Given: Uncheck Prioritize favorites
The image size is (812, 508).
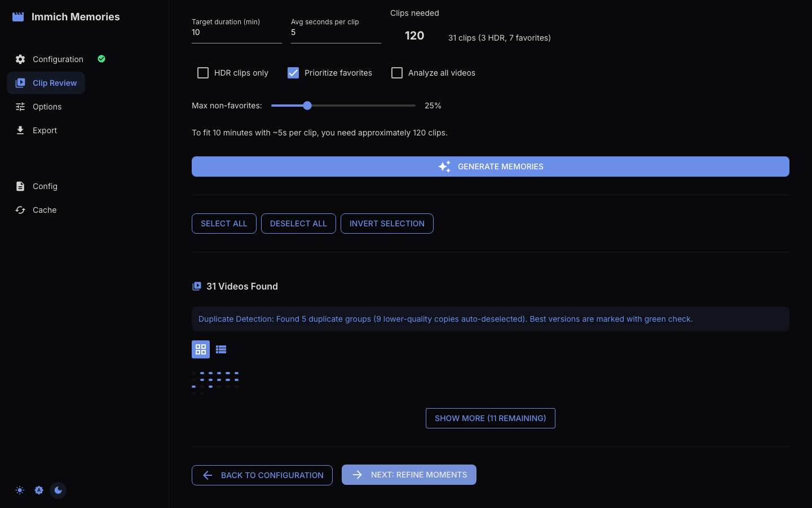Looking at the screenshot, I should pos(293,73).
